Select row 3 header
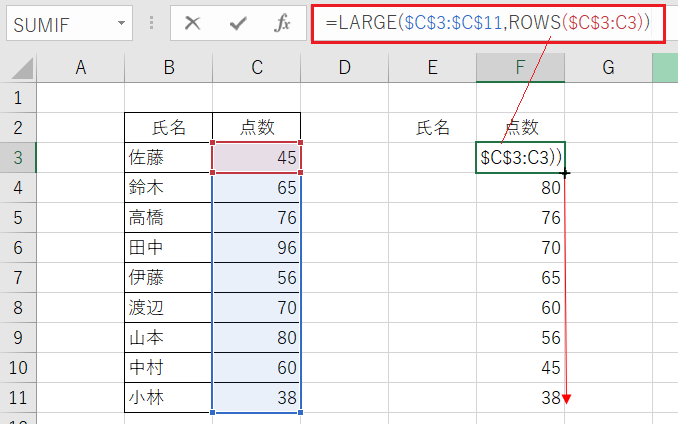Screen dimensions: 678x424 (x=18, y=157)
